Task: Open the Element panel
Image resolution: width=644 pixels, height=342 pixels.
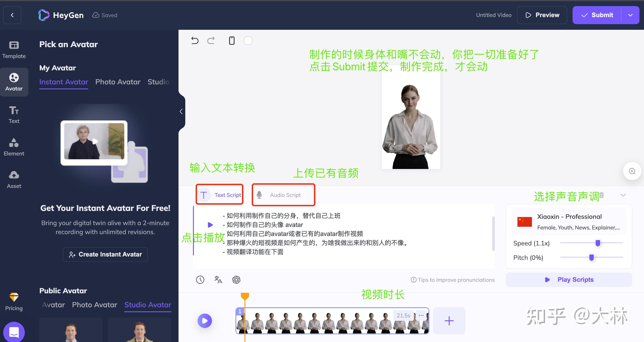Action: pyautogui.click(x=14, y=147)
